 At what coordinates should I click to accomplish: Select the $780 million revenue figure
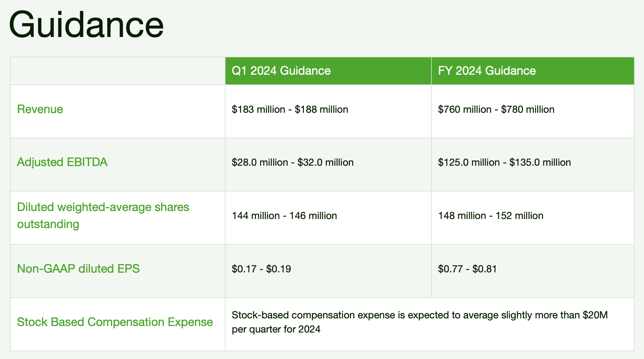(x=527, y=110)
